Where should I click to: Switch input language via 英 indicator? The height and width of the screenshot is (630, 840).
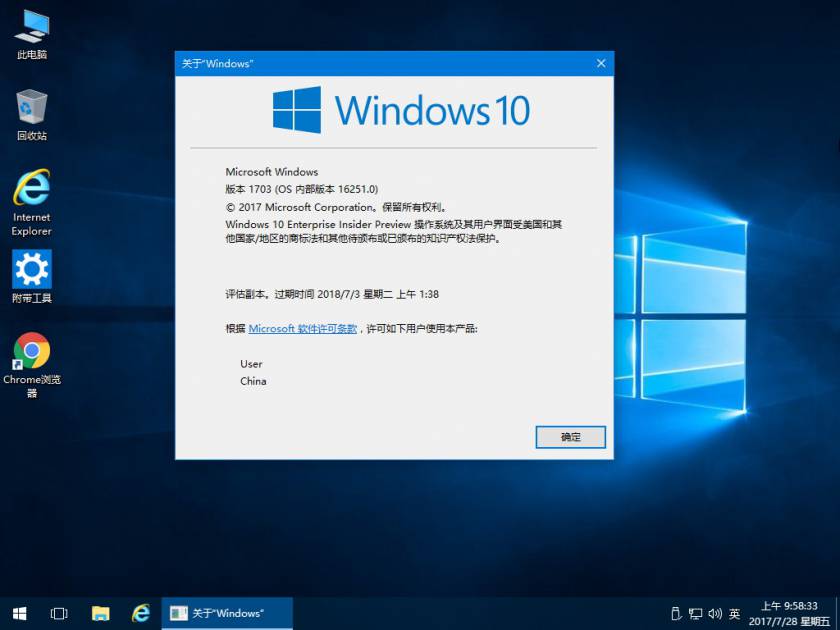734,613
